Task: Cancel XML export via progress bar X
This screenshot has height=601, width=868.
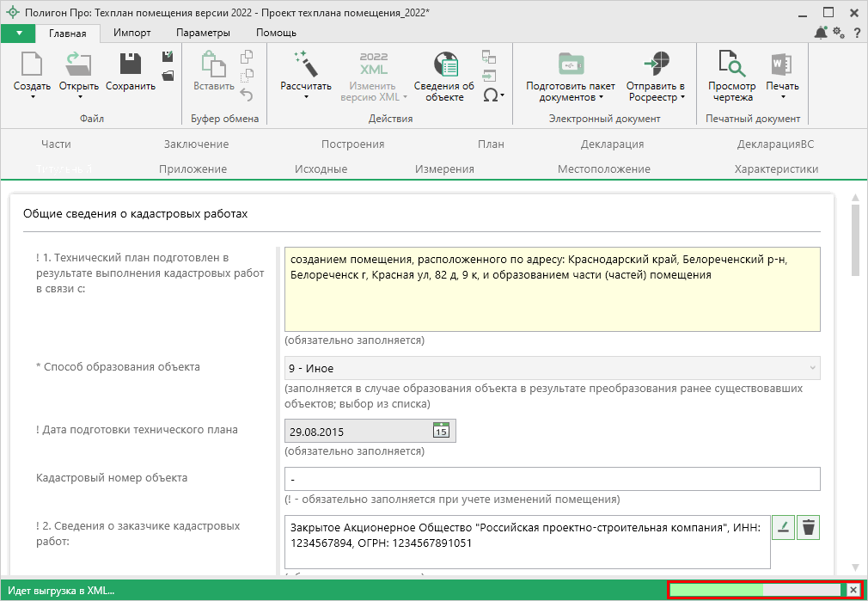Action: (853, 590)
